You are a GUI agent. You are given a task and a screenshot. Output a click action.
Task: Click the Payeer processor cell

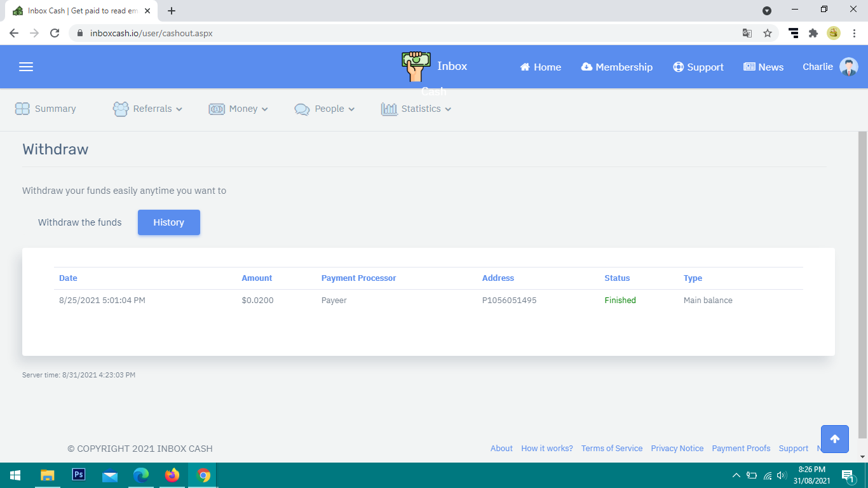pyautogui.click(x=334, y=301)
